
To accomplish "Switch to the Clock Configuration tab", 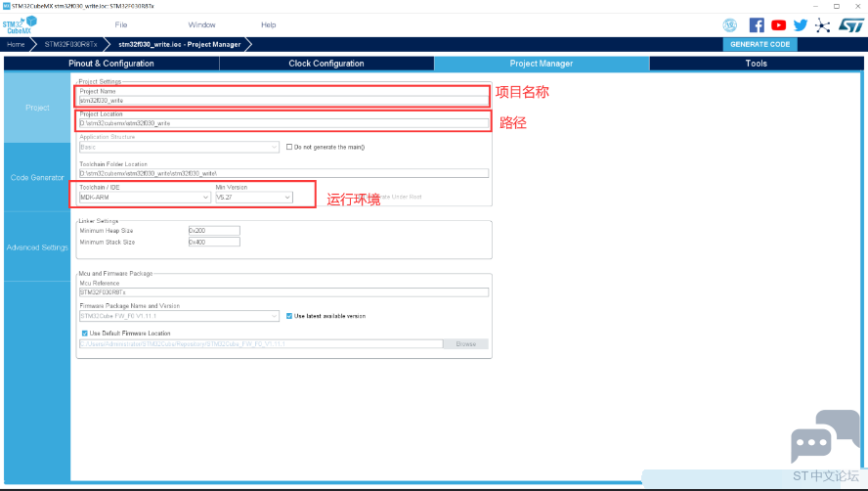I will coord(326,64).
